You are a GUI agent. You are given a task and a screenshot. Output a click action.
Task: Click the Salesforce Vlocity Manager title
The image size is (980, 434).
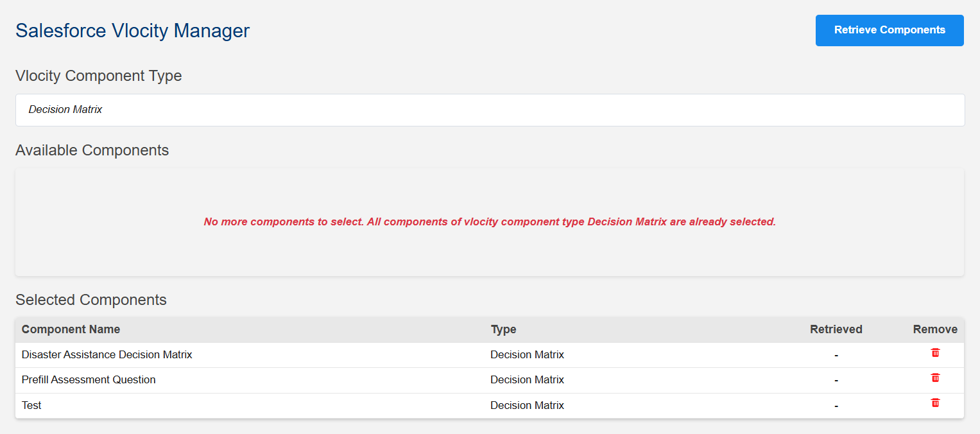click(x=132, y=30)
